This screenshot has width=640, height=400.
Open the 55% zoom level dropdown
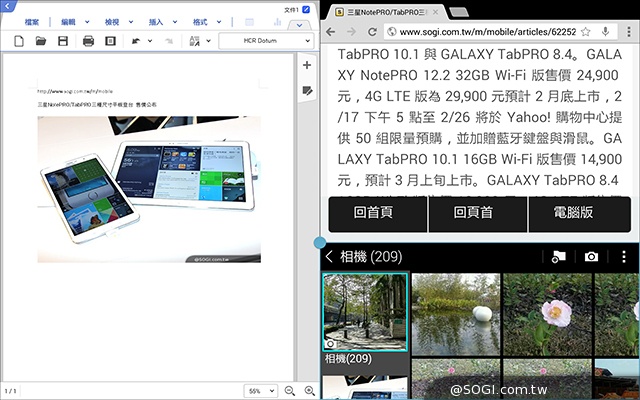[x=260, y=391]
